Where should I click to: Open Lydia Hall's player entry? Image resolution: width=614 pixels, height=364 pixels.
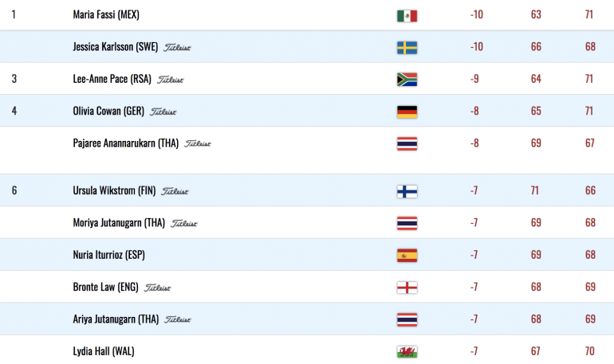point(104,351)
